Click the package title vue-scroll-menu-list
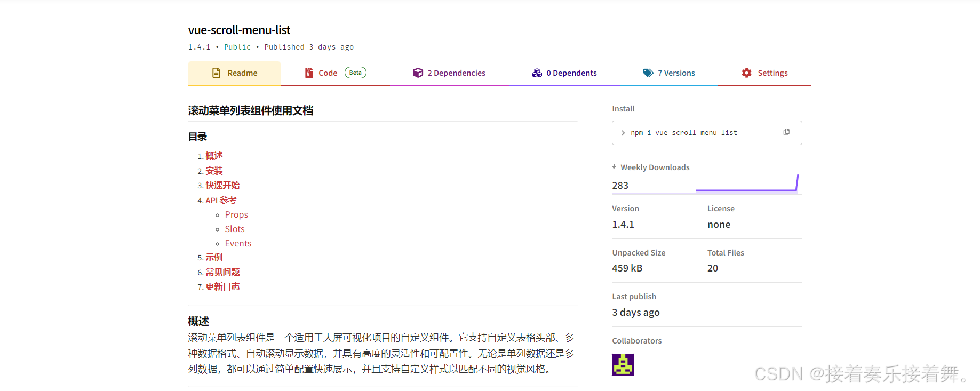The image size is (980, 391). pyautogui.click(x=239, y=30)
